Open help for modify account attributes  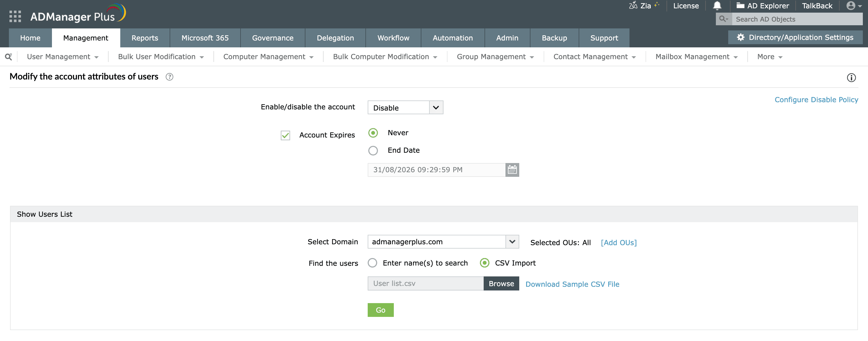(169, 77)
